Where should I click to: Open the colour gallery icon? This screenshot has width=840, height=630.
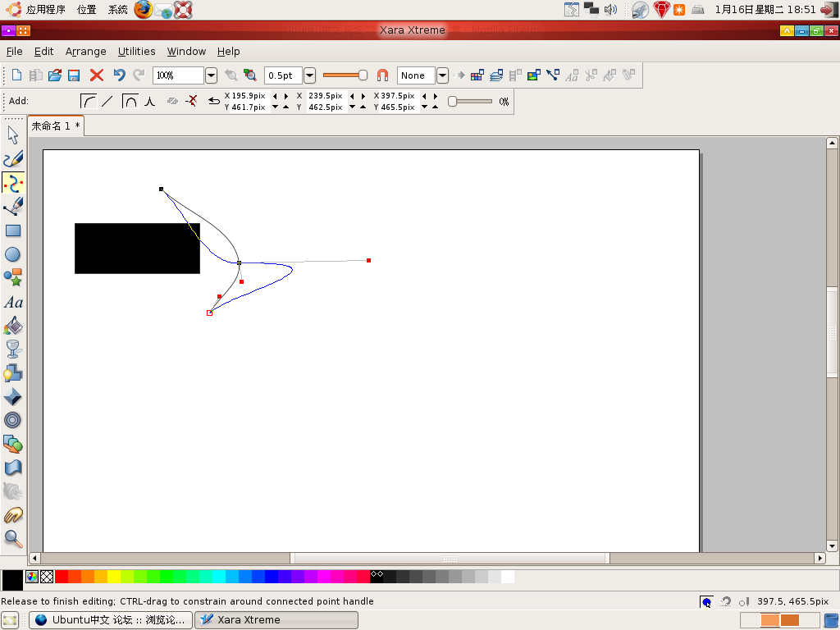pos(477,75)
